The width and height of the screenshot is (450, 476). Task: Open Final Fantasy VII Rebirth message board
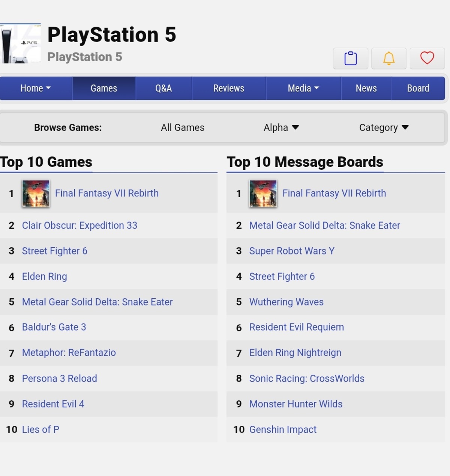[x=334, y=193]
